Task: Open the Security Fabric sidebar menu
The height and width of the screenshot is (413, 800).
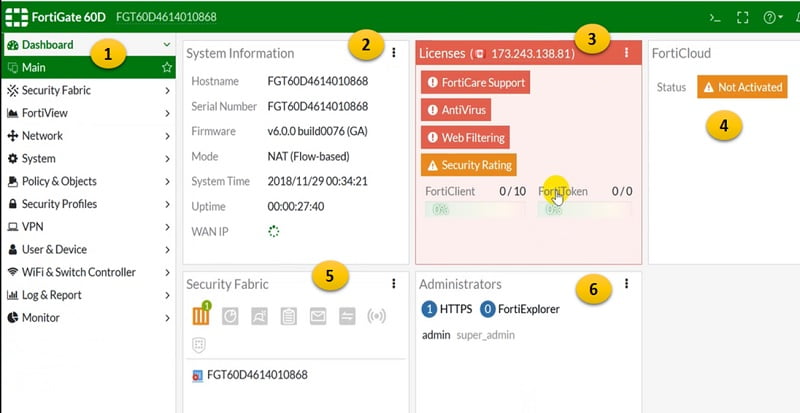Action: click(88, 90)
